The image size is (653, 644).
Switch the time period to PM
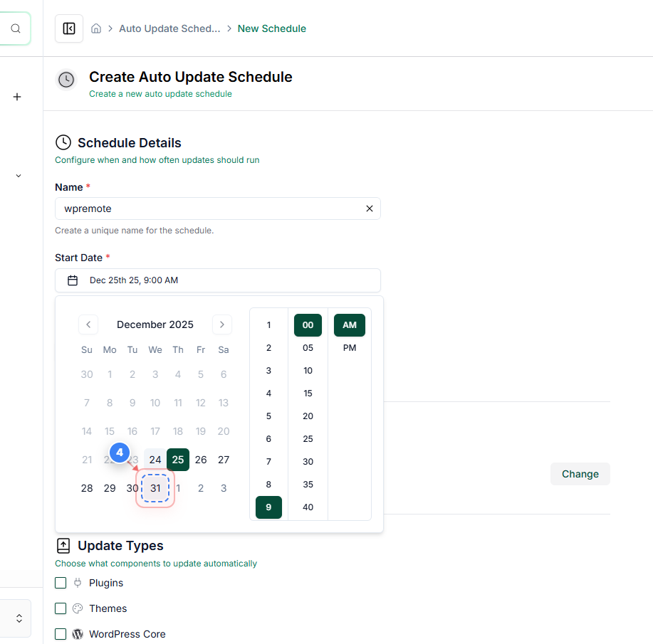[x=349, y=348]
